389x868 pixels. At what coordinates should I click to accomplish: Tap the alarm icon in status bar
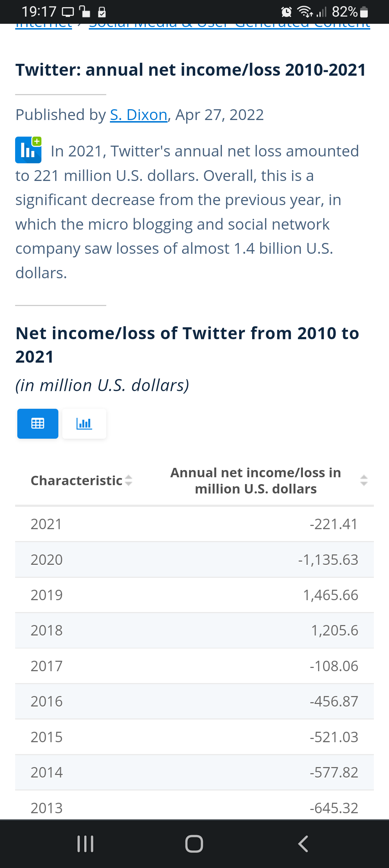coord(286,12)
